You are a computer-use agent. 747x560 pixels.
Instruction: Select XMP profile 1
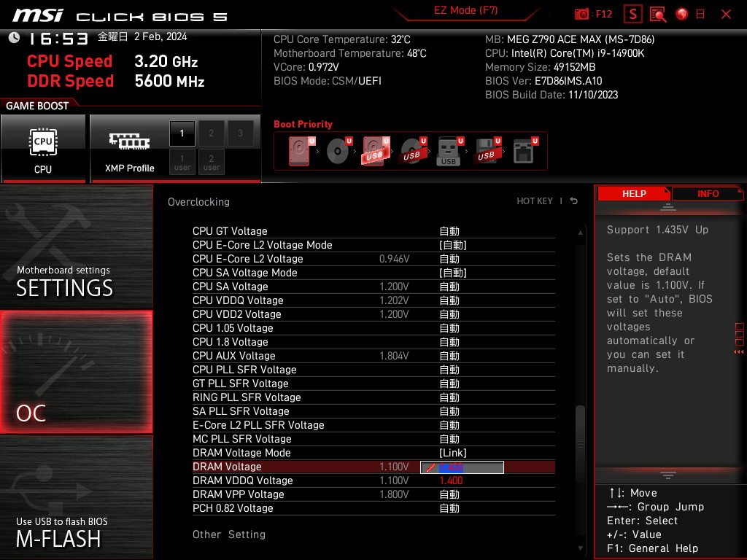coord(182,133)
